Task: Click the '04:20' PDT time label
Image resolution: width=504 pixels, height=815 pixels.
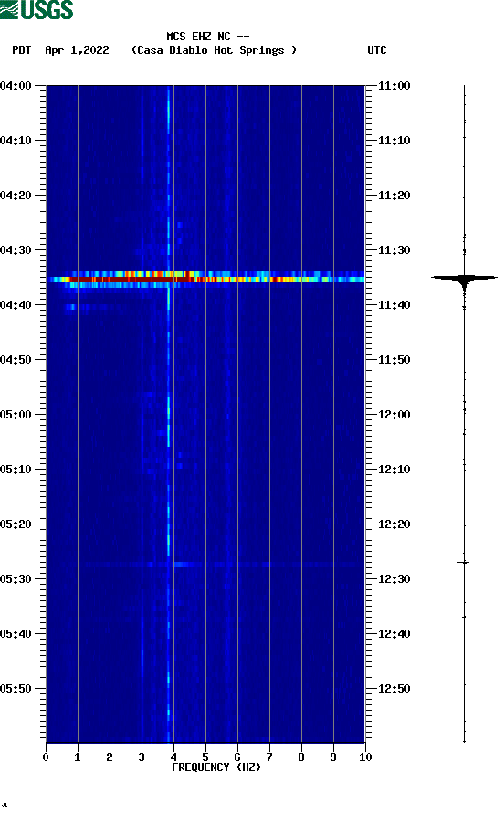Action: point(16,196)
